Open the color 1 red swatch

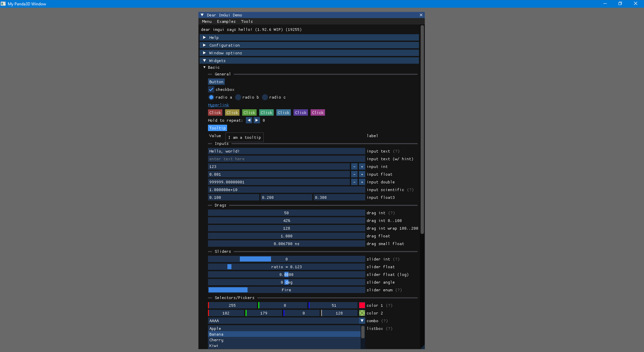(362, 305)
